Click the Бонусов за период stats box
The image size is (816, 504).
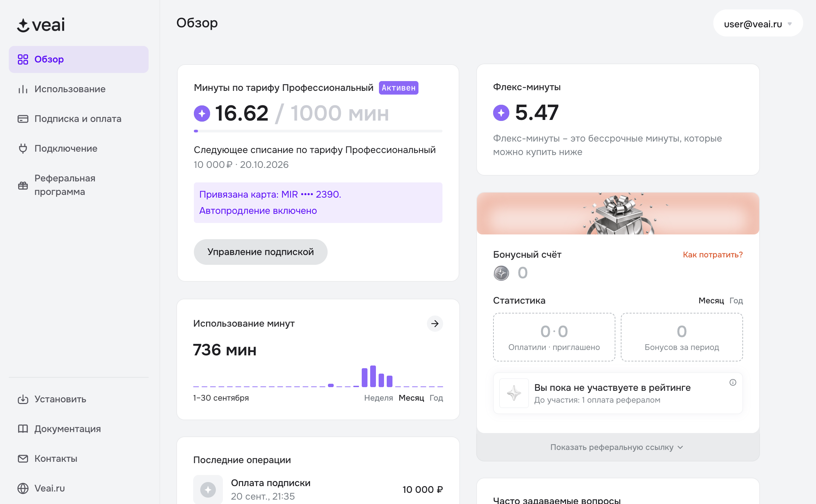[x=682, y=337]
